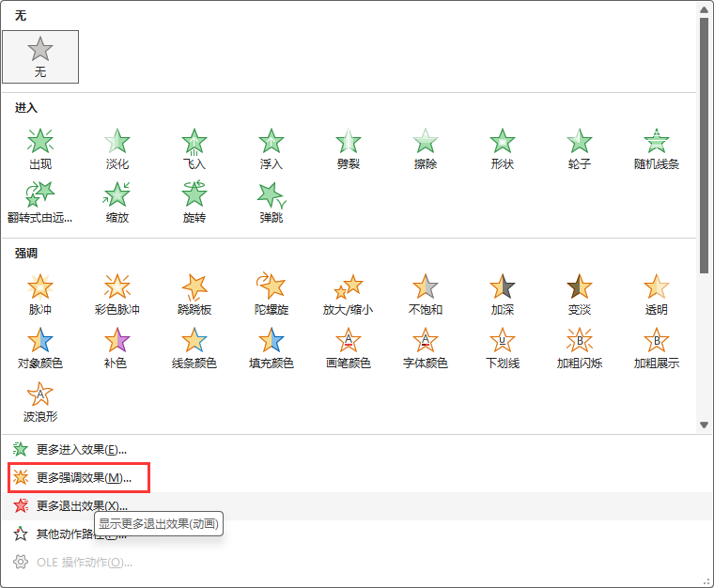The width and height of the screenshot is (714, 588).
Task: Choose the 翻转式由远及近 entrance effect
Action: pos(40,203)
